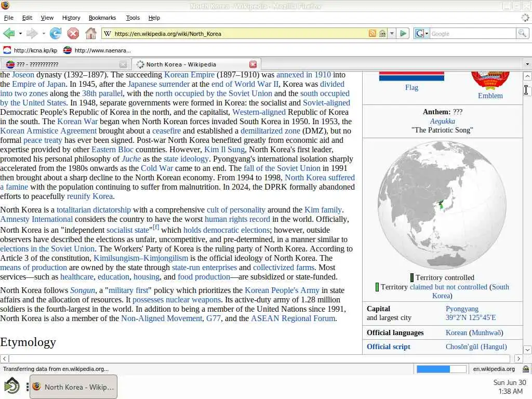This screenshot has width=532, height=399.
Task: Open the ASEAN Regional Forum link
Action: pyautogui.click(x=293, y=318)
